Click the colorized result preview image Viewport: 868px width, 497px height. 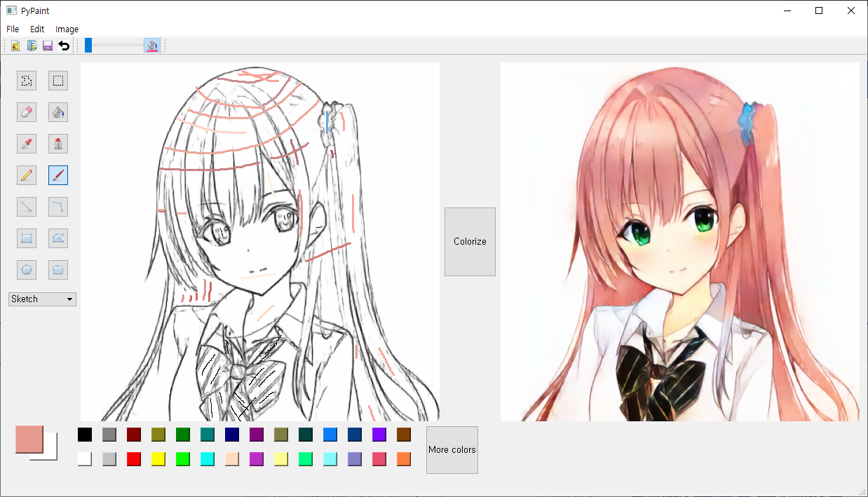click(680, 242)
